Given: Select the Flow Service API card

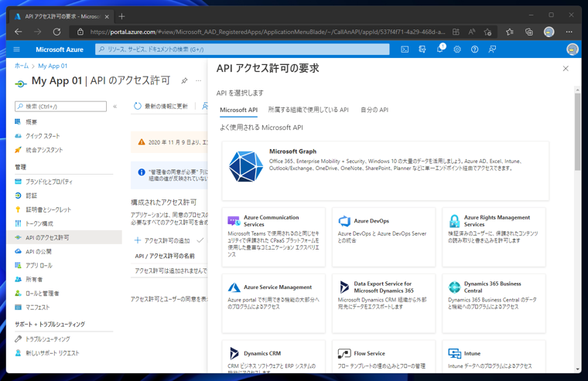Looking at the screenshot, I should coord(384,356).
